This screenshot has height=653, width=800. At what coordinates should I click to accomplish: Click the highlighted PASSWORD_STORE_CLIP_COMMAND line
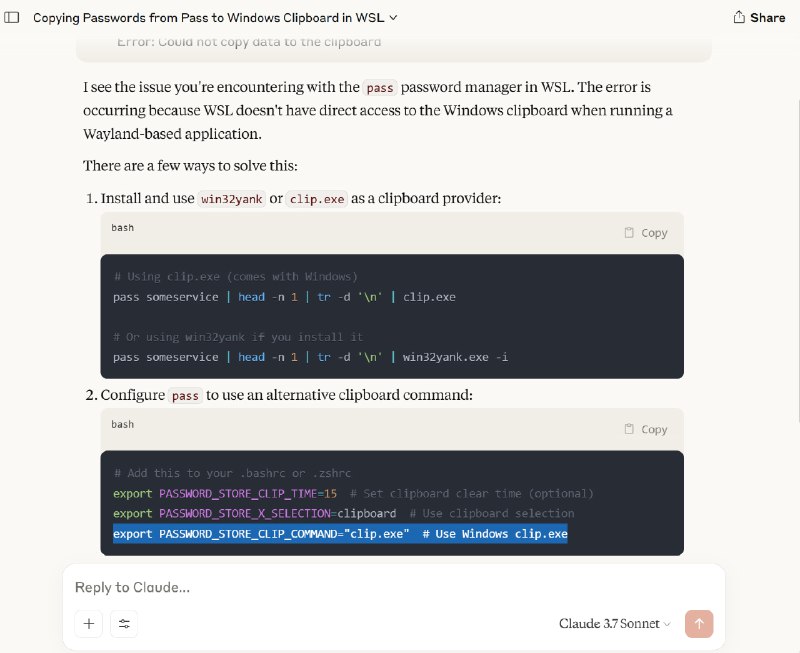[x=340, y=534]
